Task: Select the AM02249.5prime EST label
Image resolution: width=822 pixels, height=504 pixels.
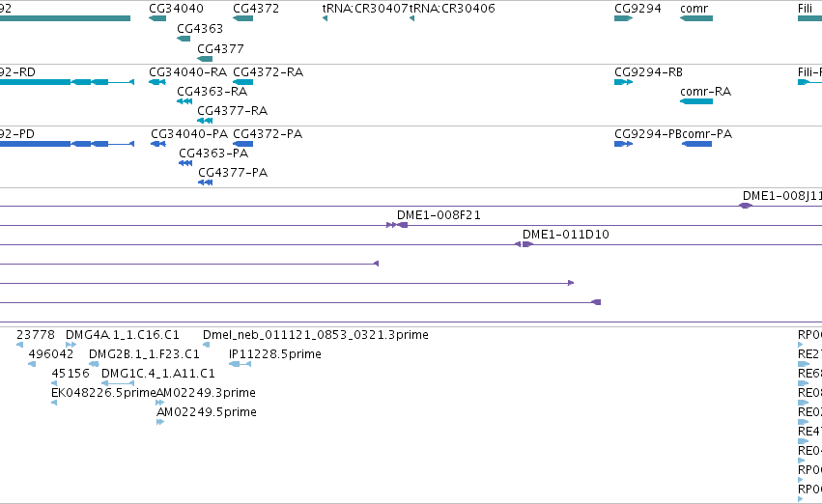Action: pyautogui.click(x=207, y=411)
